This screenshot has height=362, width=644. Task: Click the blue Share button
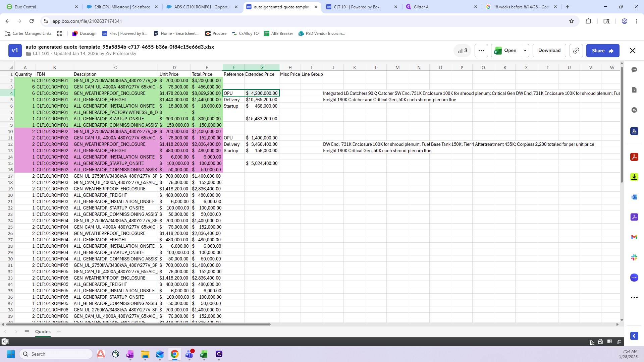click(602, 51)
